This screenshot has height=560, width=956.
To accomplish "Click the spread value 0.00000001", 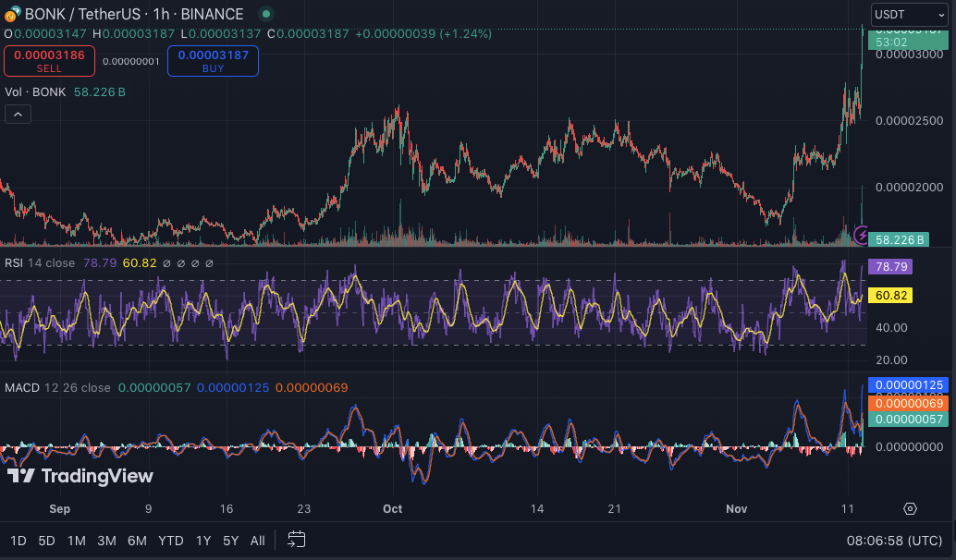I will click(x=131, y=62).
